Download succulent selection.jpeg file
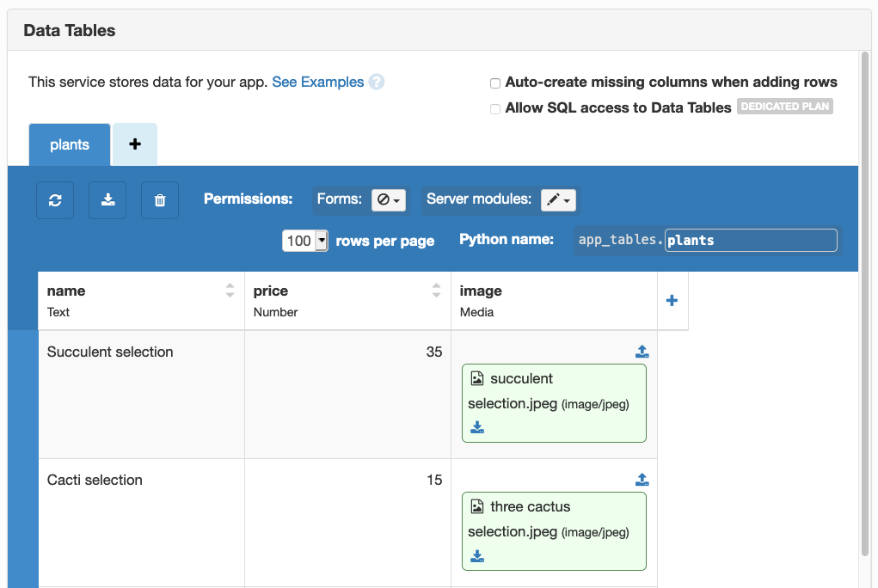878x588 pixels. point(477,427)
